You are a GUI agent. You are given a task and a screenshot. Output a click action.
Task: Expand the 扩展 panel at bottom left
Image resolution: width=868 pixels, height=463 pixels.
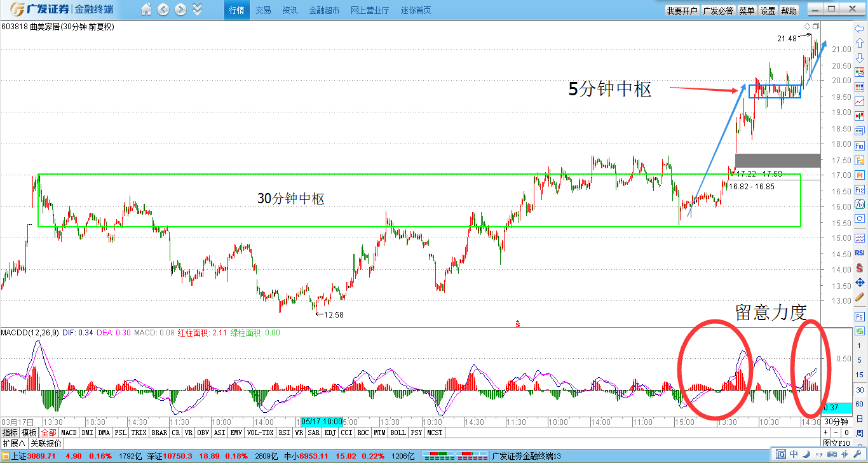[13, 443]
